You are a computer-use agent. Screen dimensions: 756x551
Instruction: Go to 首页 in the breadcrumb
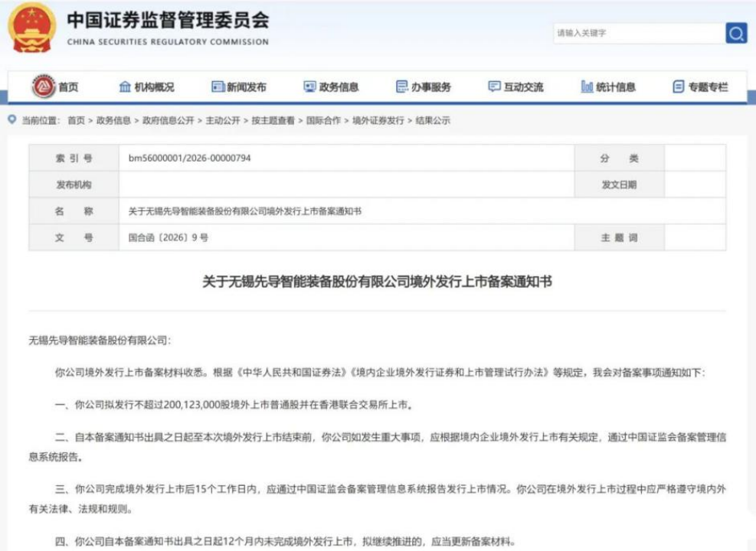tap(76, 120)
